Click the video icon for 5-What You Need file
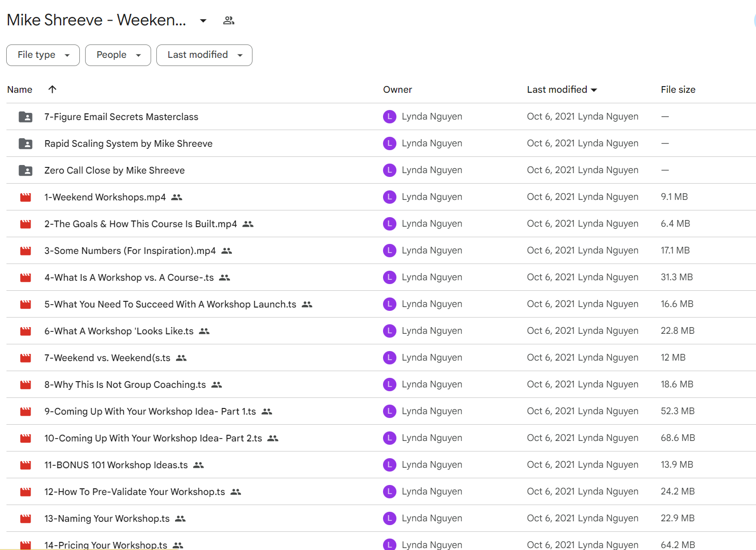756x550 pixels. click(x=25, y=304)
